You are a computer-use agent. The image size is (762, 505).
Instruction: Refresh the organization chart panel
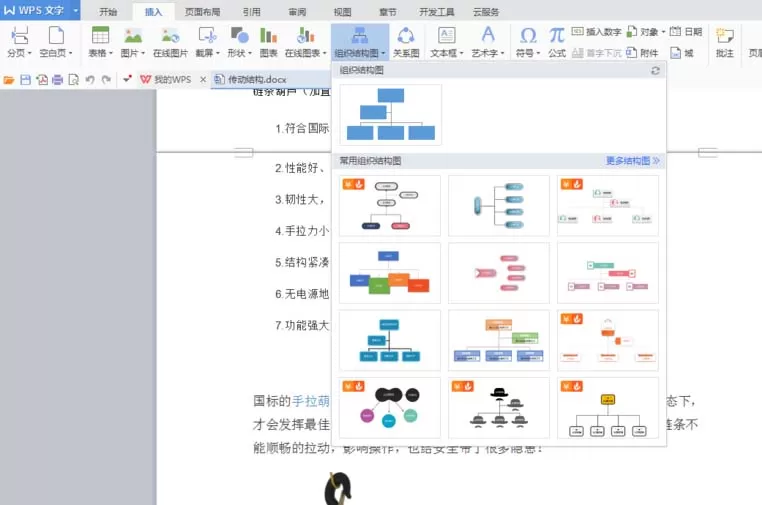point(655,70)
